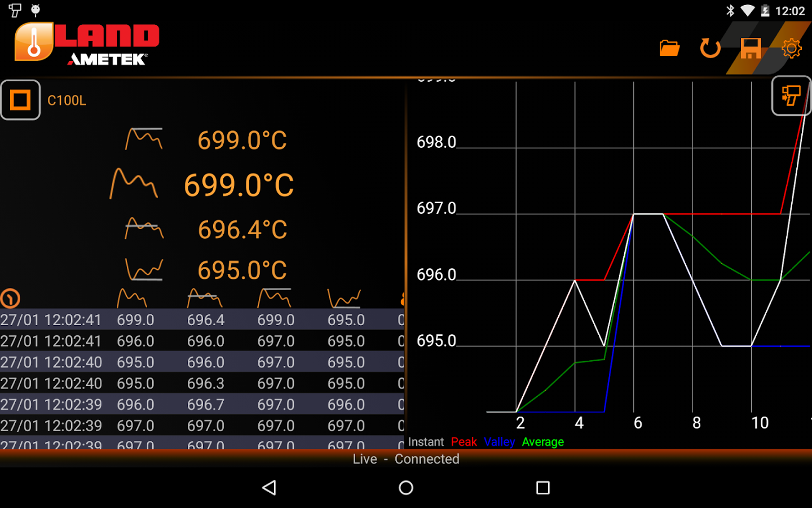The width and height of the screenshot is (812, 508).
Task: Click the refresh/reset readings icon
Action: [710, 48]
